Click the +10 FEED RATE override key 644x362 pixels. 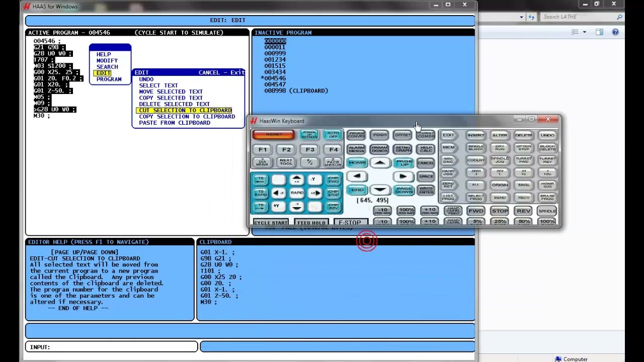pyautogui.click(x=429, y=211)
